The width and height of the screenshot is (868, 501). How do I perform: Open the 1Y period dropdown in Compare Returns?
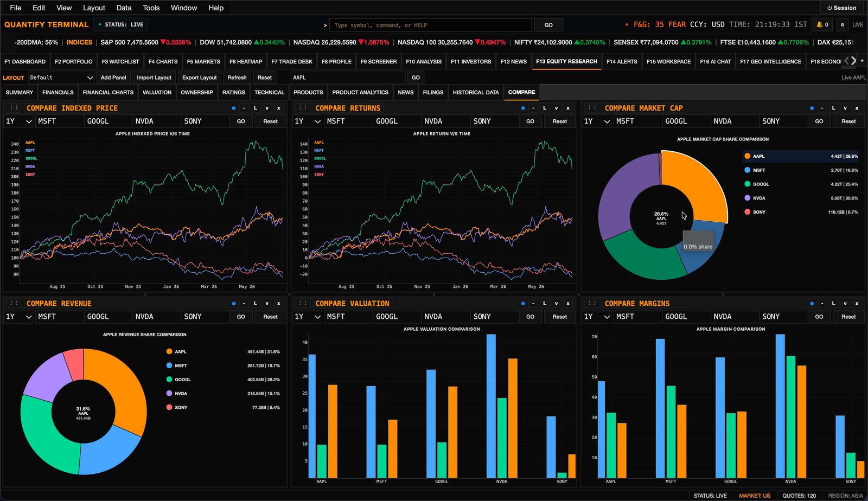pos(308,121)
